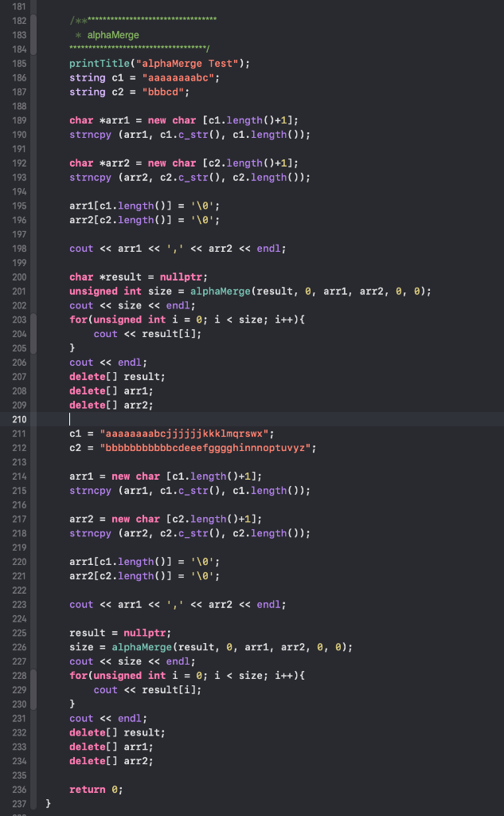Click the "bbbcd" string literal
Screen dimensions: 504x816
(162, 92)
